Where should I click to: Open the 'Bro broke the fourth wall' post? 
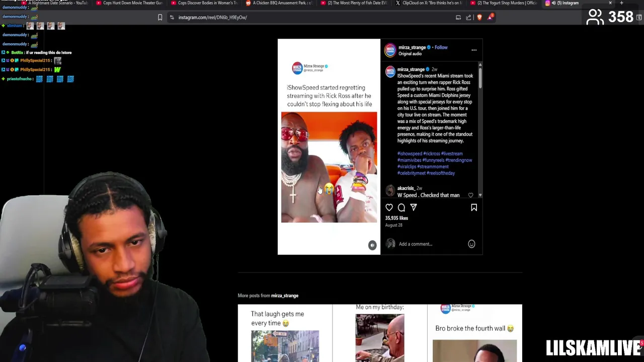click(x=474, y=333)
